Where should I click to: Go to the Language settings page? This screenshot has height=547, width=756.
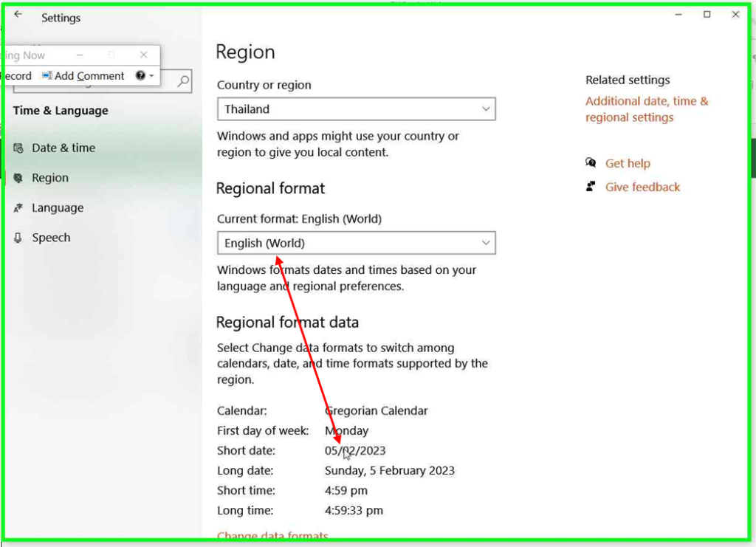click(x=58, y=208)
